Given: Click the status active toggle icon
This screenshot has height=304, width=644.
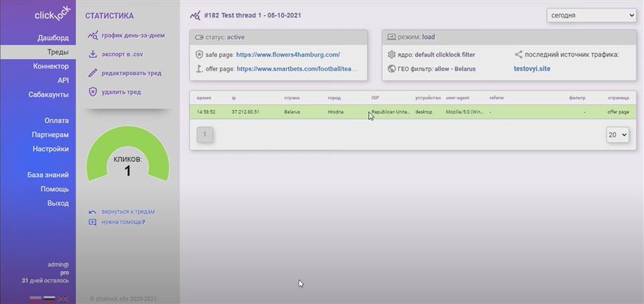Looking at the screenshot, I should [199, 37].
